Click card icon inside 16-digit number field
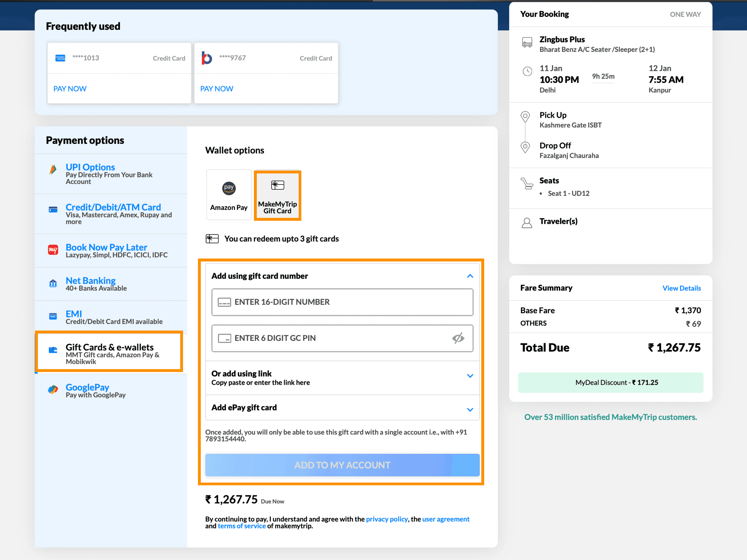Image resolution: width=747 pixels, height=560 pixels. pos(224,302)
